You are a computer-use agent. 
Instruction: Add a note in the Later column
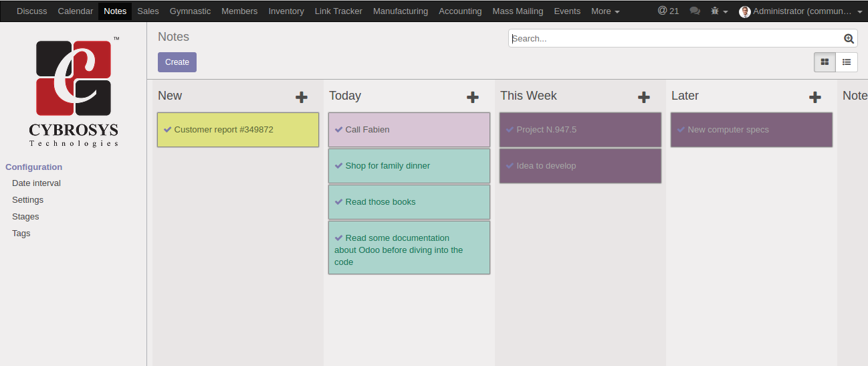click(815, 97)
